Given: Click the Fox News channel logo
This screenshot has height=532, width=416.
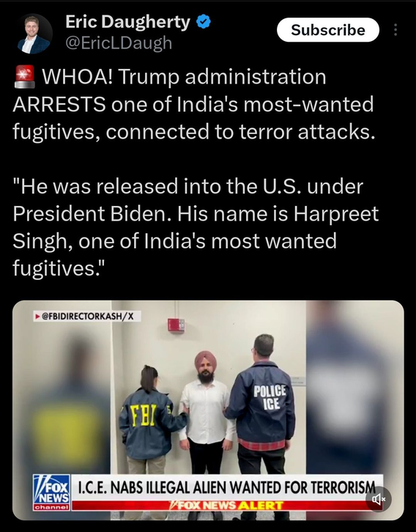Looking at the screenshot, I should [x=51, y=492].
